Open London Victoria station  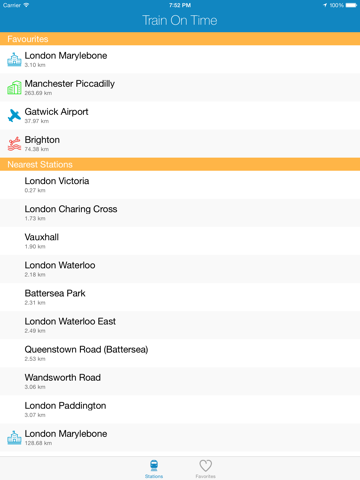(x=180, y=185)
